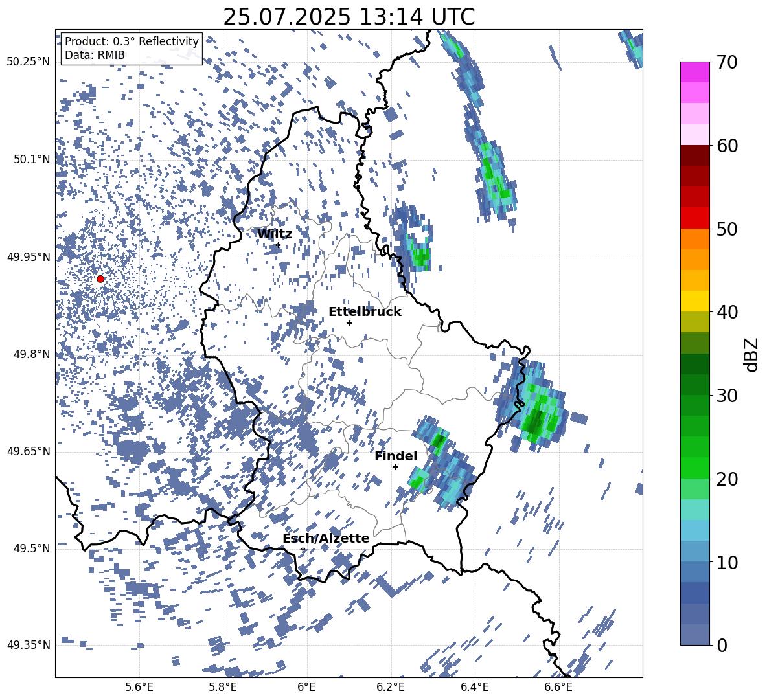Click the Ettelbruck cross marker
The image size is (767, 700).
(x=349, y=322)
